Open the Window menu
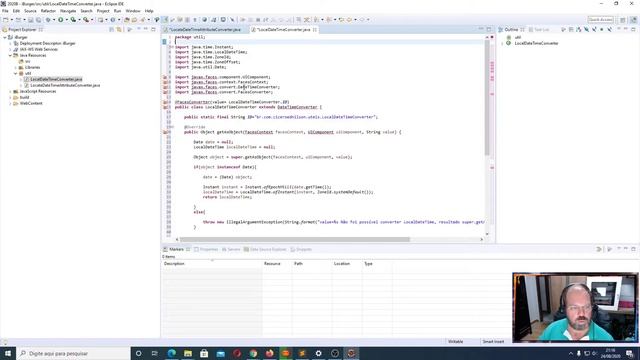 point(133,11)
